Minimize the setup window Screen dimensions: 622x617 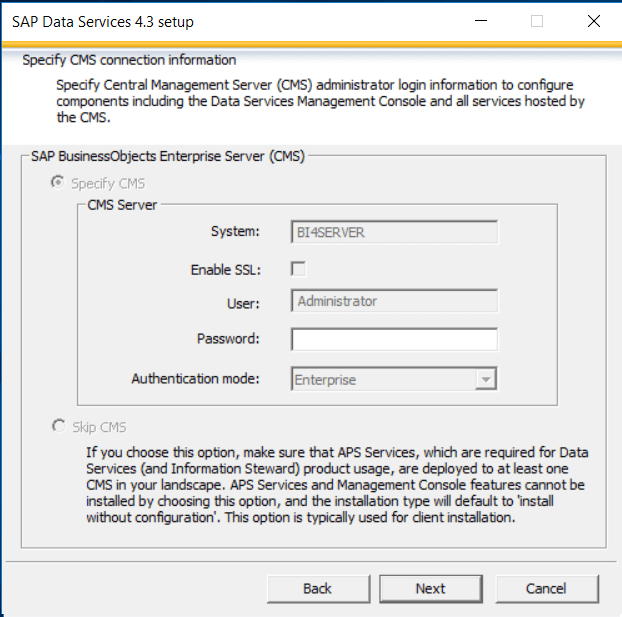[x=481, y=21]
